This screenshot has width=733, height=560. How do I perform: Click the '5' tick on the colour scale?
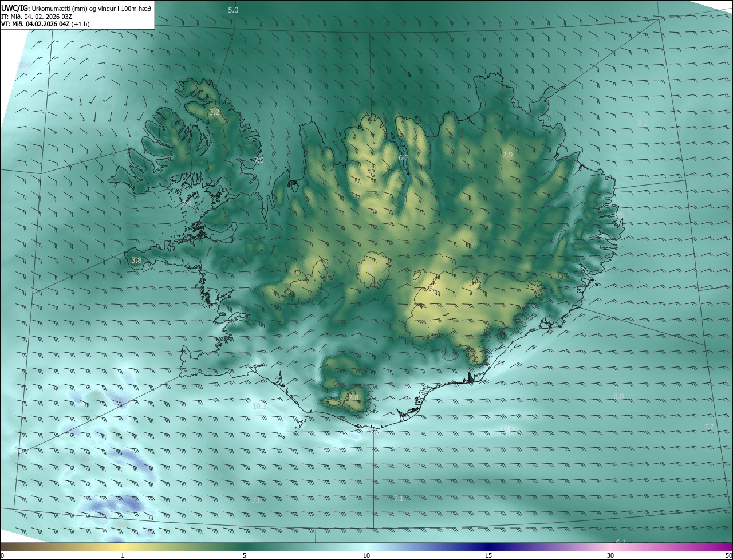pos(245,555)
